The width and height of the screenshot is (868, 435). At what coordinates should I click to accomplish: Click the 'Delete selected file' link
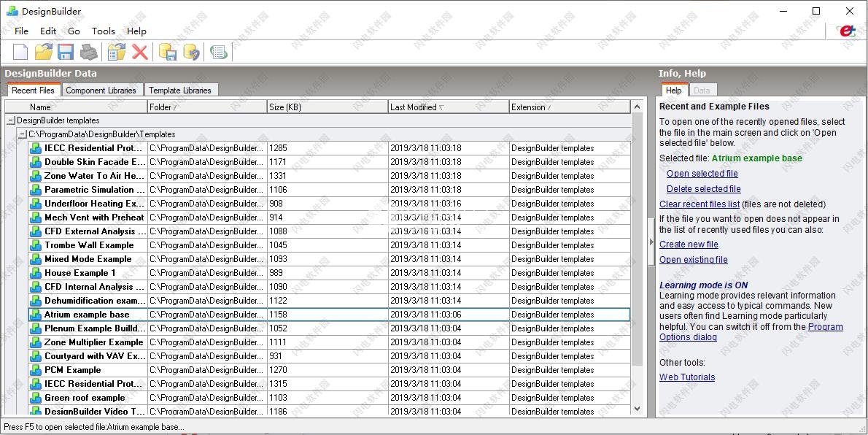(x=704, y=189)
